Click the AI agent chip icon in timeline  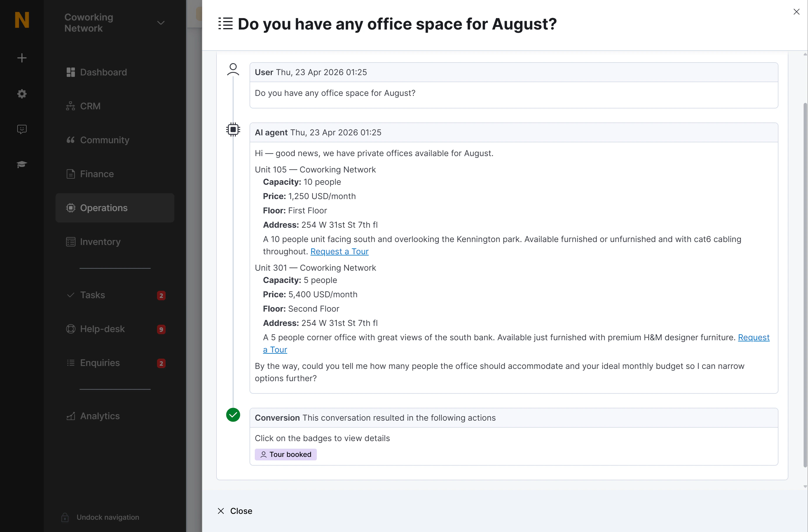pos(233,129)
